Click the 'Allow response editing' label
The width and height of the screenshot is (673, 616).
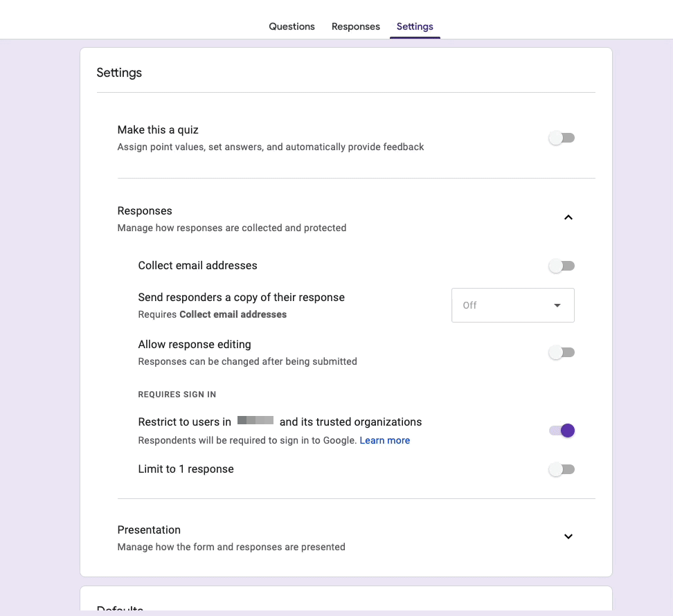195,344
